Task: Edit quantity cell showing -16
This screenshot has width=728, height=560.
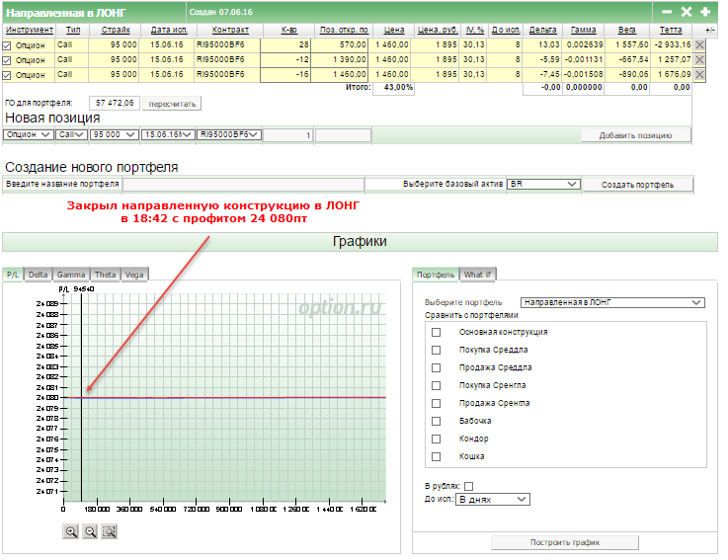Action: (285, 75)
